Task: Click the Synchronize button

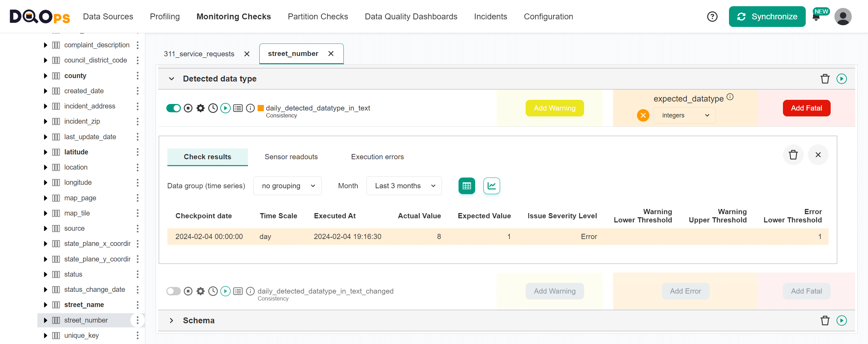Action: coord(767,17)
